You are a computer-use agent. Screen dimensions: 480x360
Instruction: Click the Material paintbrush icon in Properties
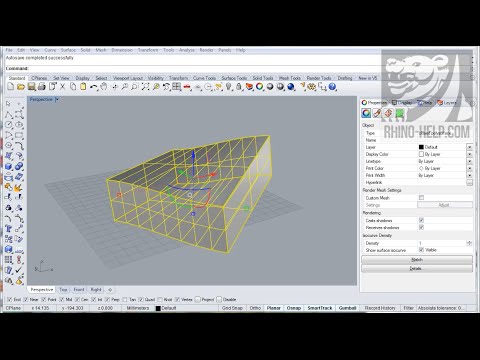(x=377, y=113)
